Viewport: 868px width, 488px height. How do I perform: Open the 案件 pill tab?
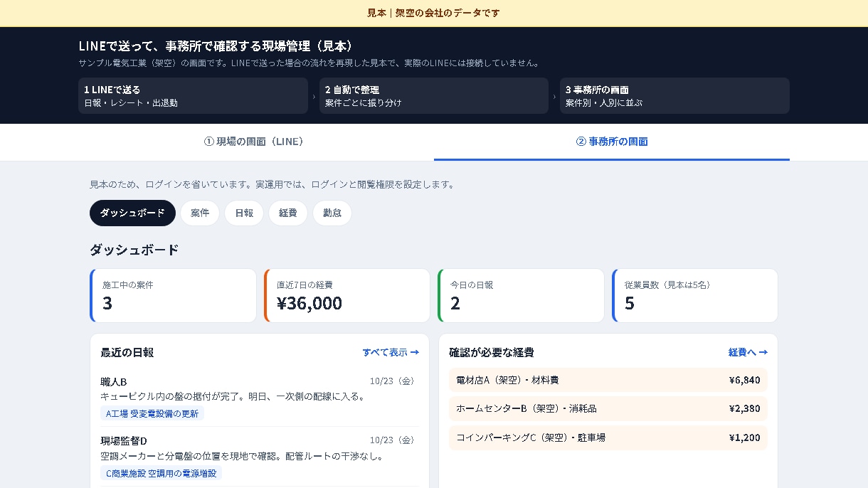pyautogui.click(x=200, y=213)
